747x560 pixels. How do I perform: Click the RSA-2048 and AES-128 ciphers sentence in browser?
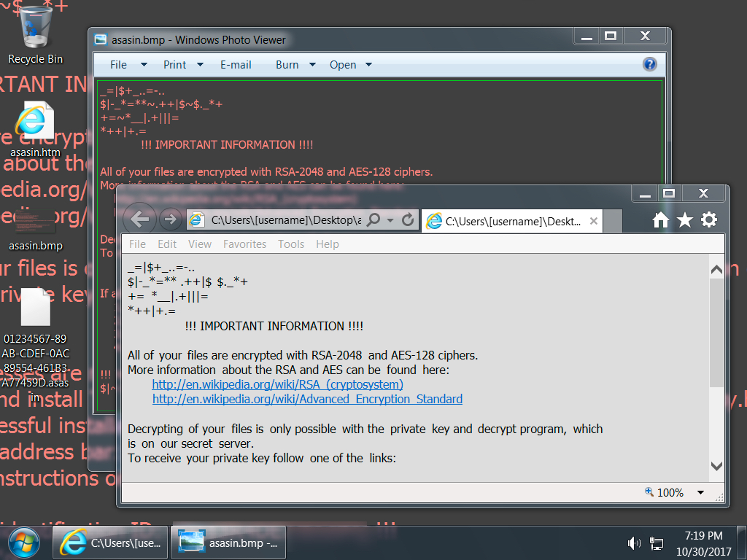(x=303, y=355)
